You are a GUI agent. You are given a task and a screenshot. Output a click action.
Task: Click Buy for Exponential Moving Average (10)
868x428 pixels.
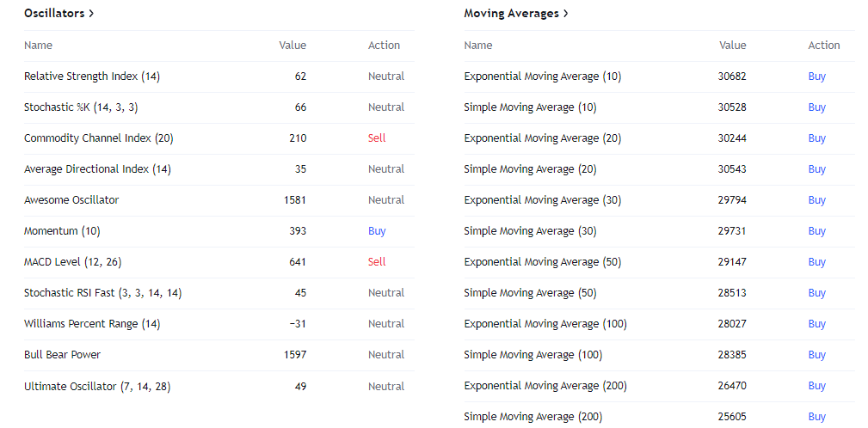click(816, 76)
